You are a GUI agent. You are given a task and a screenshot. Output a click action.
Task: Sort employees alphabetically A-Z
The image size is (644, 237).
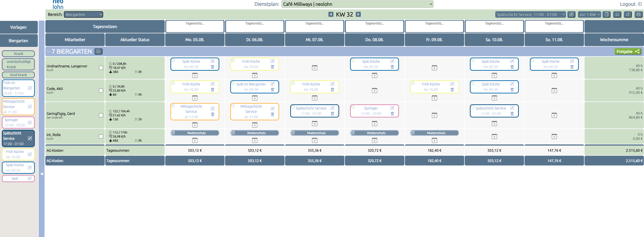(628, 14)
